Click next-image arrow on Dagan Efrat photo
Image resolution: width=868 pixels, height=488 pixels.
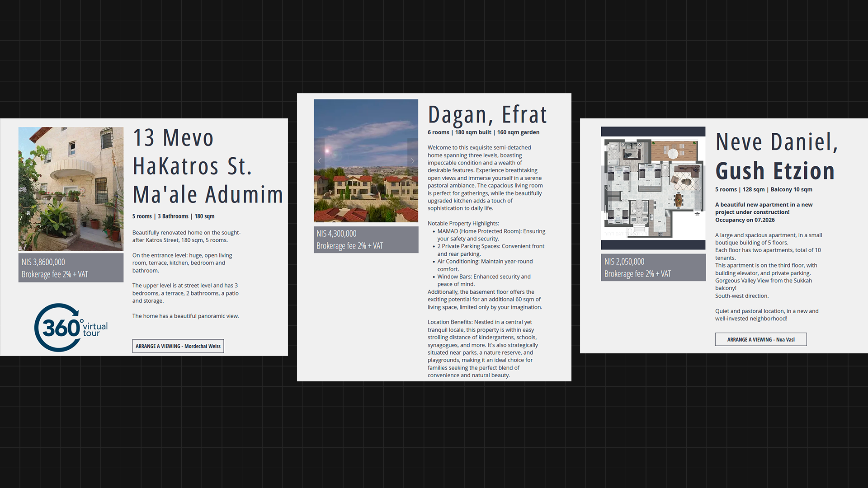[x=412, y=161]
